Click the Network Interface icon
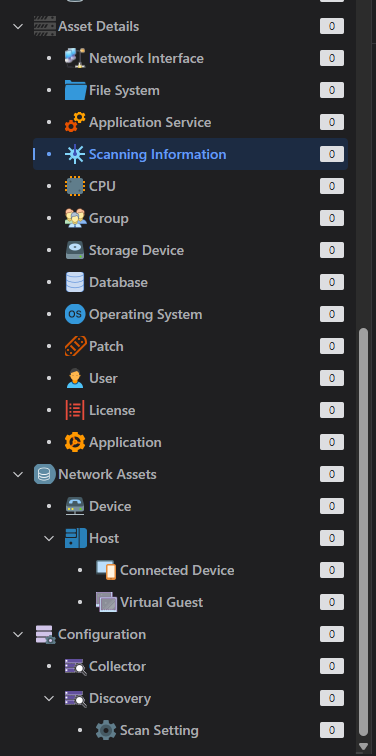The height and width of the screenshot is (756, 376). (75, 58)
